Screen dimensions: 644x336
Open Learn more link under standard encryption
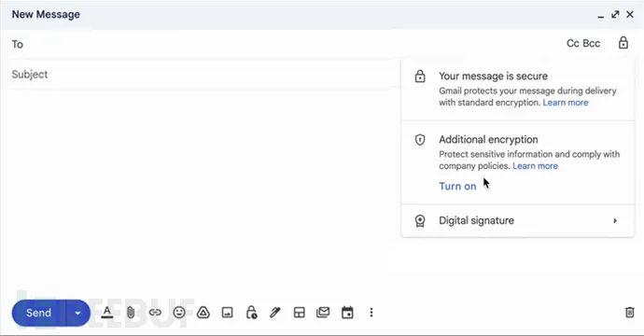pyautogui.click(x=566, y=103)
